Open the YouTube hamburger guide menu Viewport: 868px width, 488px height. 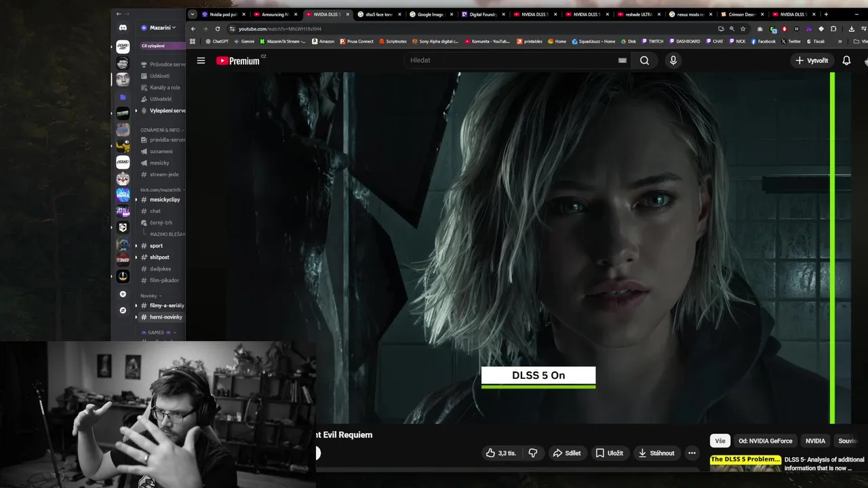(x=201, y=60)
